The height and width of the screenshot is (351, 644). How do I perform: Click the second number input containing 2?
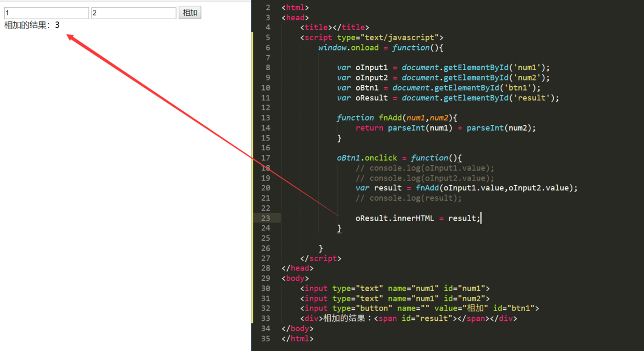(134, 13)
